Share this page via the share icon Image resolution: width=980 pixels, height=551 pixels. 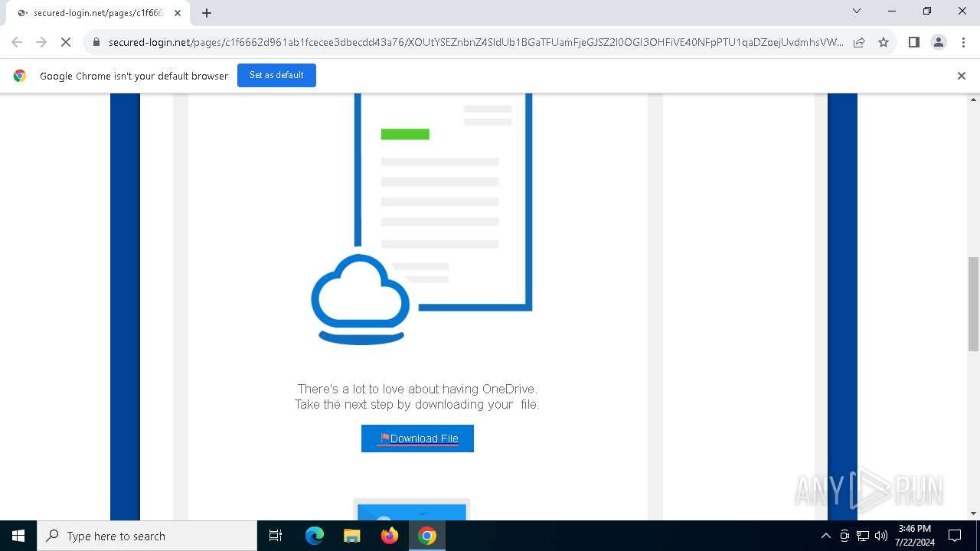point(859,42)
